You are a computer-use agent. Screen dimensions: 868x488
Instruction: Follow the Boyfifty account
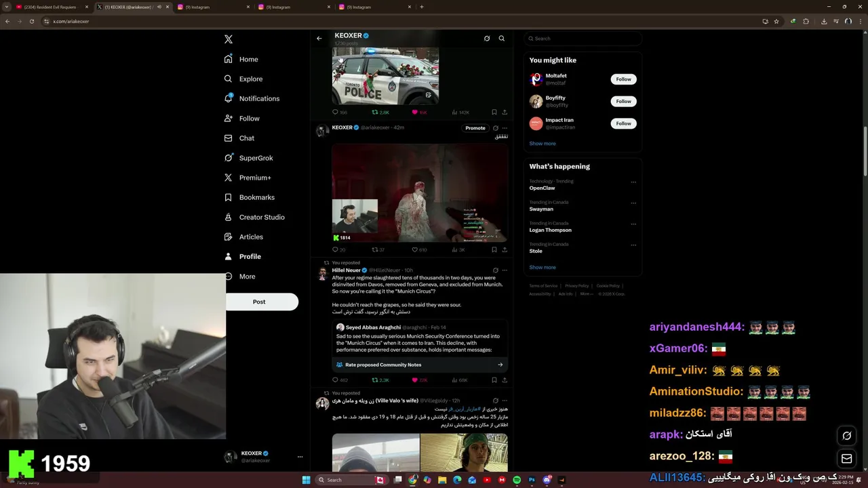point(623,101)
